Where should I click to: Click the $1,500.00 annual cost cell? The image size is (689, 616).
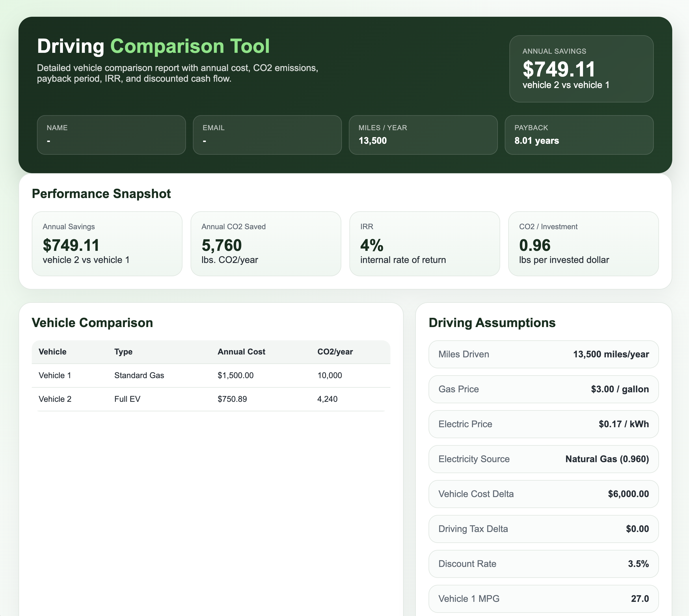pos(235,375)
